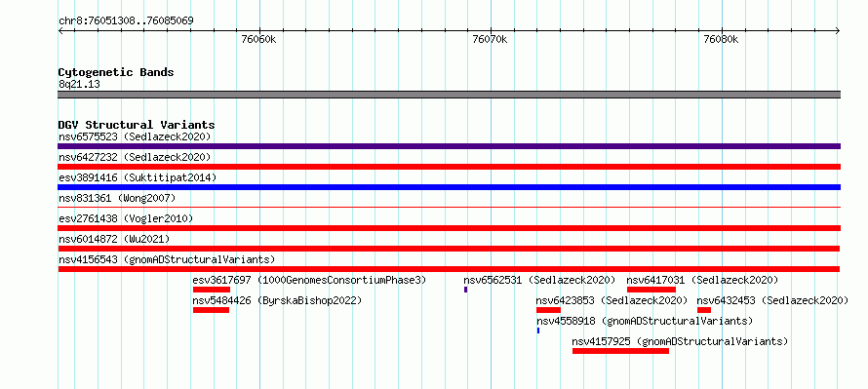Click the 8q21.13 band label
Viewport: 868px width, 389px height.
point(79,85)
